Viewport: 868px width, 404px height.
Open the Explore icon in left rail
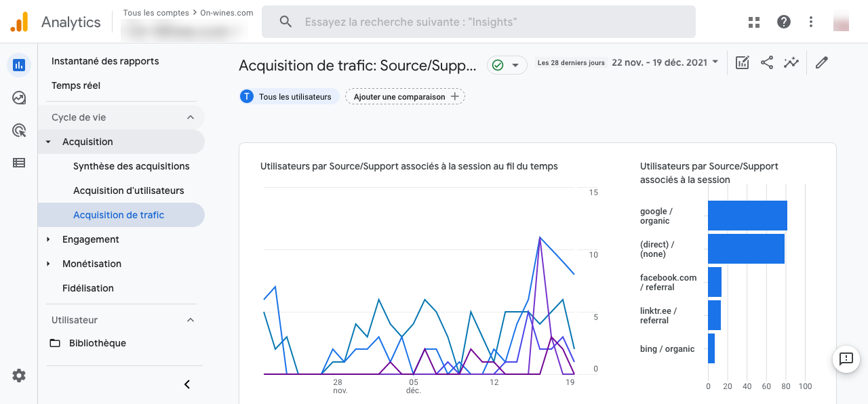pyautogui.click(x=19, y=98)
